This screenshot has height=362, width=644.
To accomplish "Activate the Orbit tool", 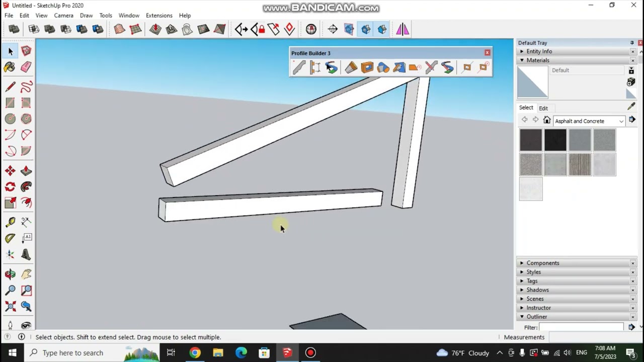I will click(x=10, y=274).
